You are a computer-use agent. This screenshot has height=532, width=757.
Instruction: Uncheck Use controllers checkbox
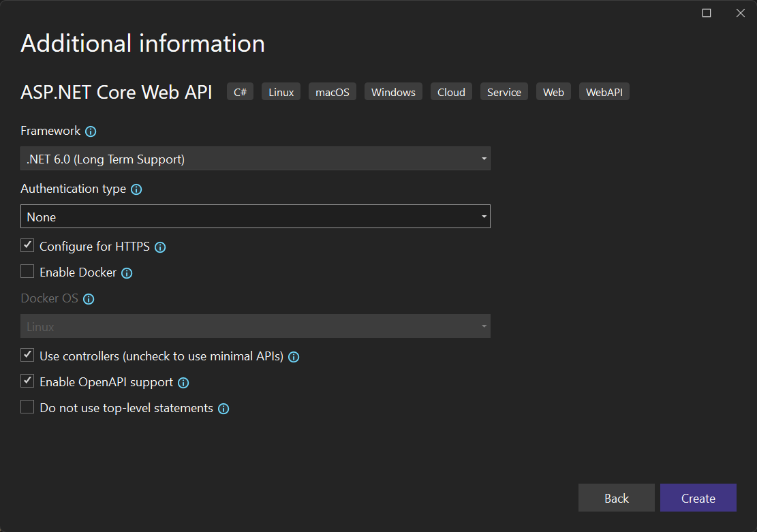(x=27, y=355)
